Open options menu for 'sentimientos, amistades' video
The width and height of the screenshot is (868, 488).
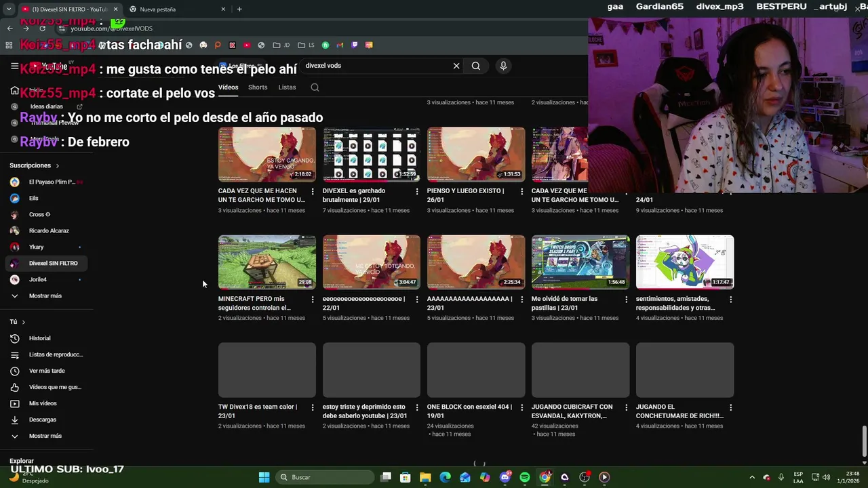click(730, 300)
